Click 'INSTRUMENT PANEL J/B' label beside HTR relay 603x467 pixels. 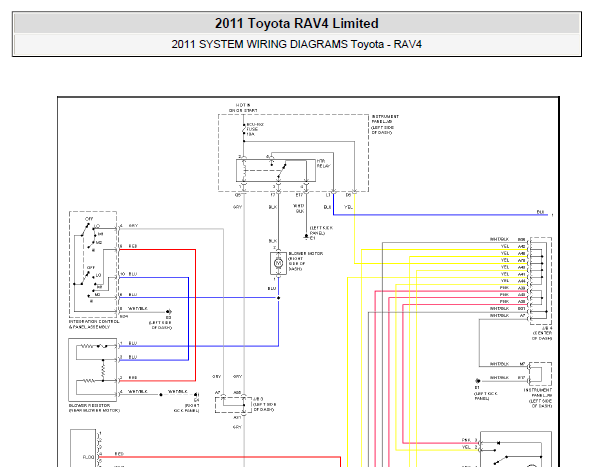click(385, 119)
